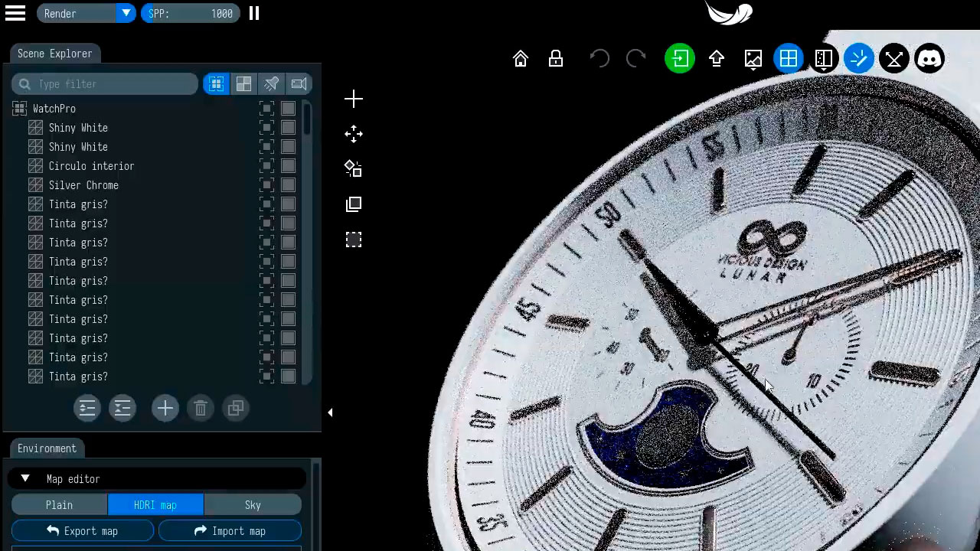This screenshot has width=980, height=551.
Task: Toggle the WatchPro visibility checkbox
Action: point(288,109)
